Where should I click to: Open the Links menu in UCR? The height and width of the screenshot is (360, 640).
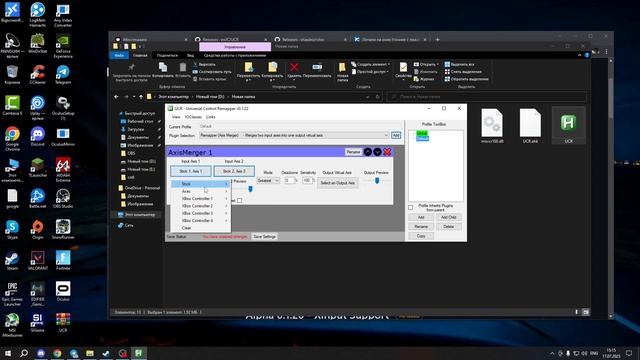pos(211,117)
